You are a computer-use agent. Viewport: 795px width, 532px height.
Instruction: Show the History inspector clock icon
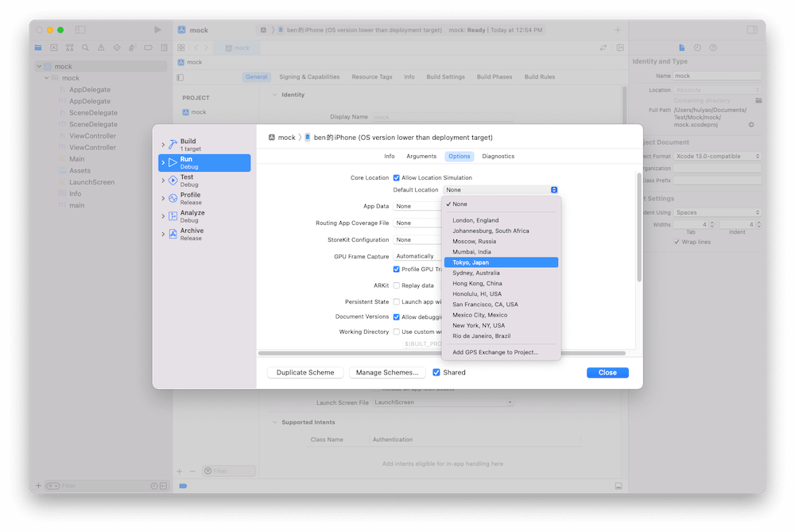tap(697, 48)
